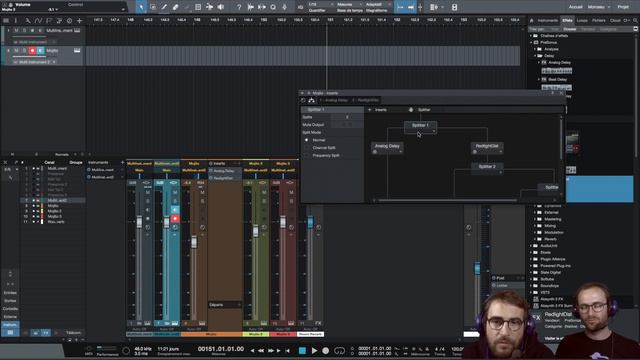
Task: Open the track inspector i icon
Action: [x=16, y=20]
